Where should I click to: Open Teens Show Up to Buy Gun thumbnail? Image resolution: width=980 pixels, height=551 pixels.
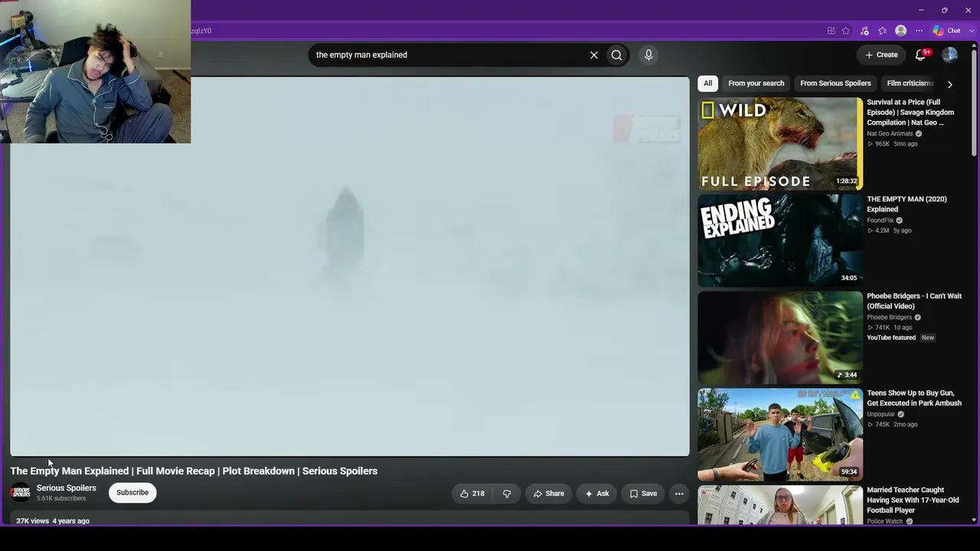click(x=779, y=435)
